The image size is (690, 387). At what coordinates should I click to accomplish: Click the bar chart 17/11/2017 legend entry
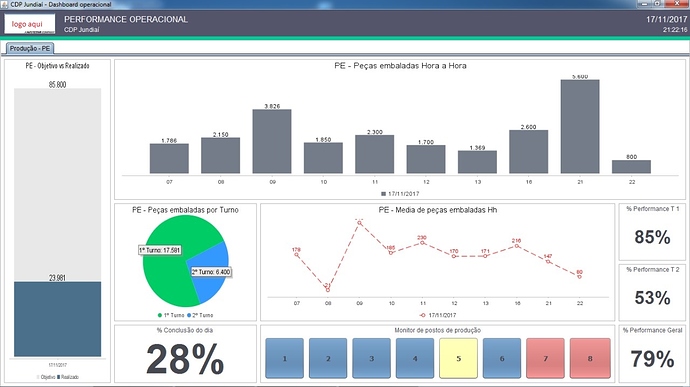pos(400,194)
